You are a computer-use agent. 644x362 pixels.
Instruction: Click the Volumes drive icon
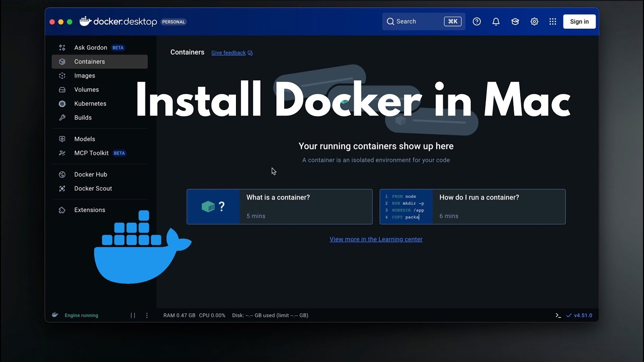click(x=62, y=90)
